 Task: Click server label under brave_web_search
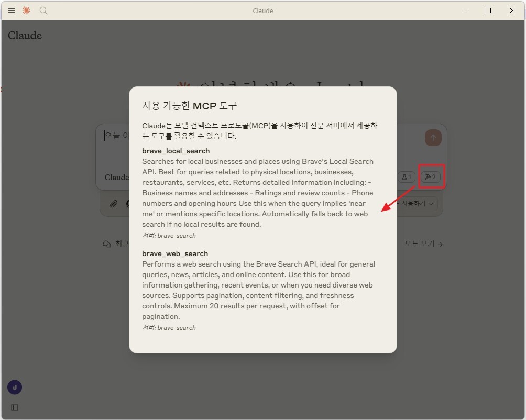click(x=169, y=327)
